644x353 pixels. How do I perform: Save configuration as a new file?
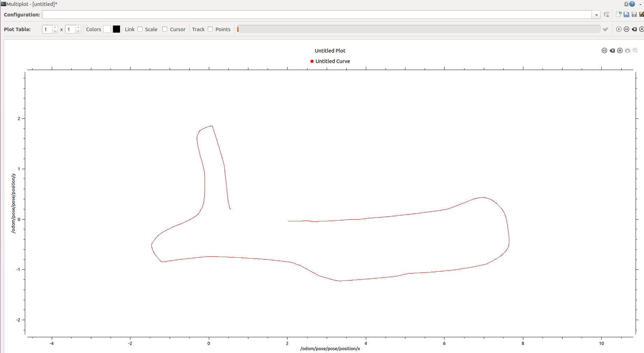pyautogui.click(x=642, y=14)
